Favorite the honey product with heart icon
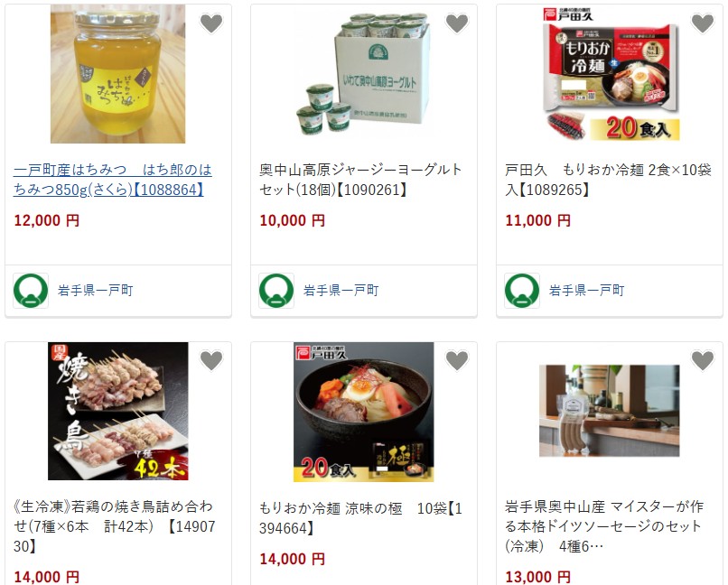 (x=211, y=23)
